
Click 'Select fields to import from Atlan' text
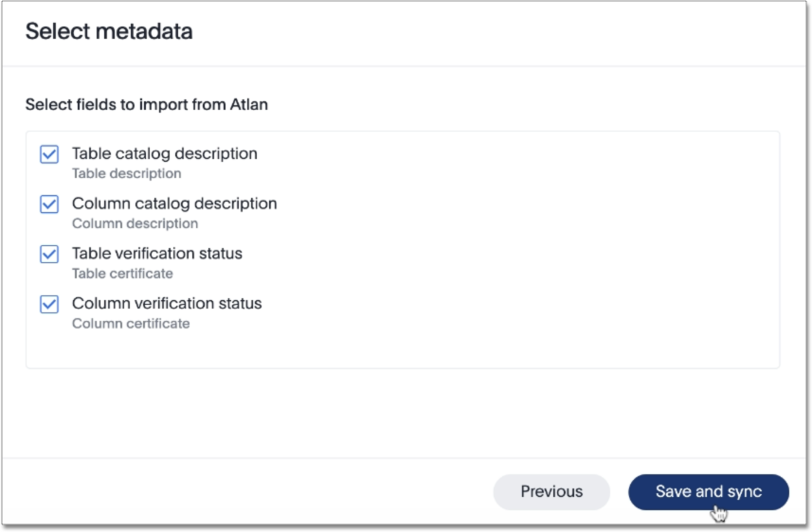click(146, 104)
